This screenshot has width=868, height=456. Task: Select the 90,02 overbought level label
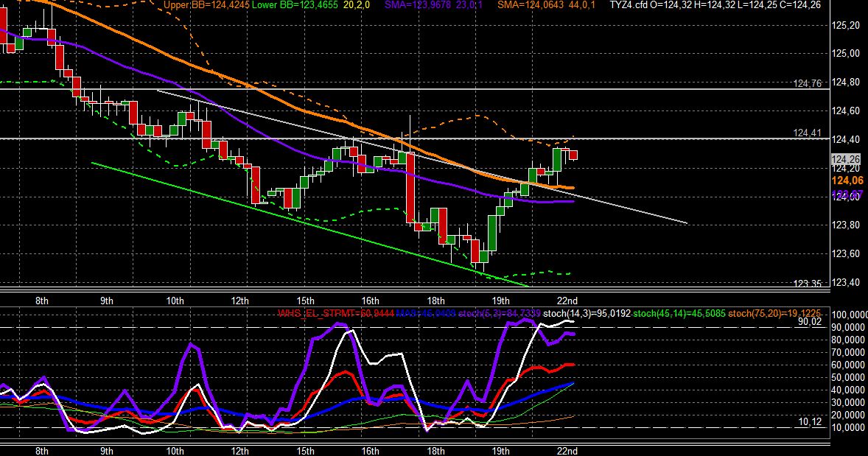coord(810,321)
